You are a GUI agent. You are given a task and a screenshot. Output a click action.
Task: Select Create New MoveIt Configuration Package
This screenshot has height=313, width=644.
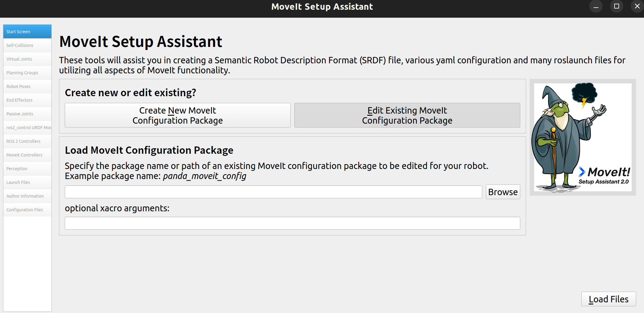pyautogui.click(x=178, y=115)
